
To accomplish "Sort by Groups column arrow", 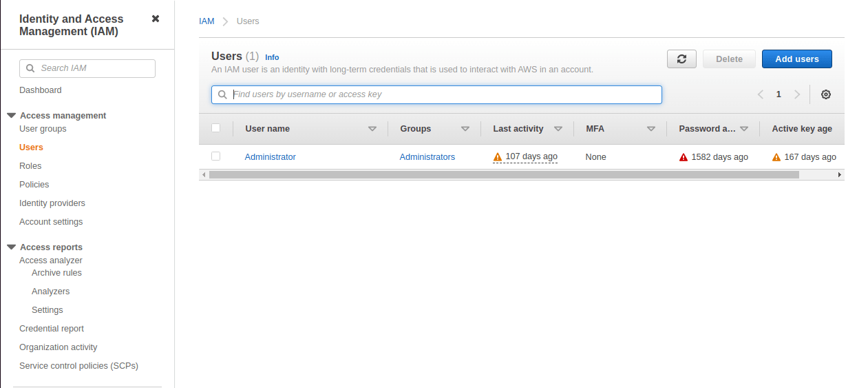I will 465,129.
